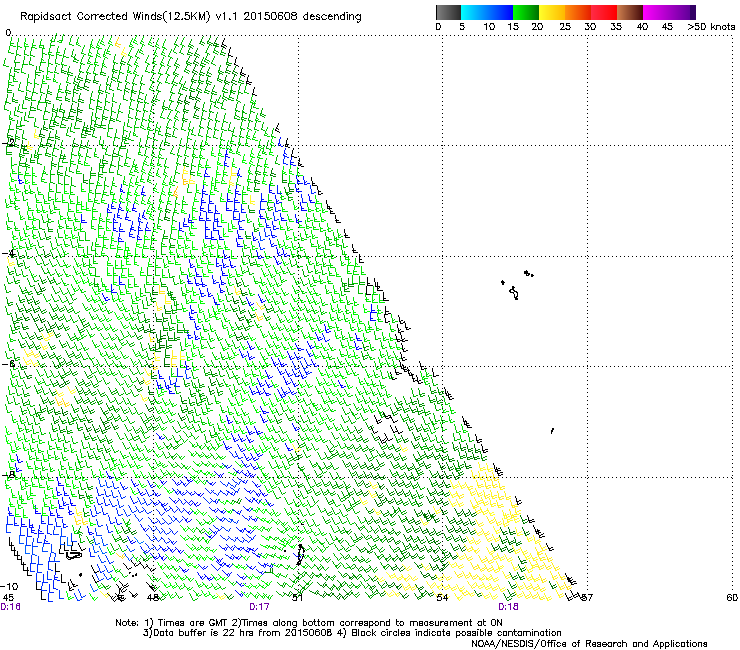Click the purple time label 'D:17'
Image resolution: width=740 pixels, height=650 pixels.
259,607
